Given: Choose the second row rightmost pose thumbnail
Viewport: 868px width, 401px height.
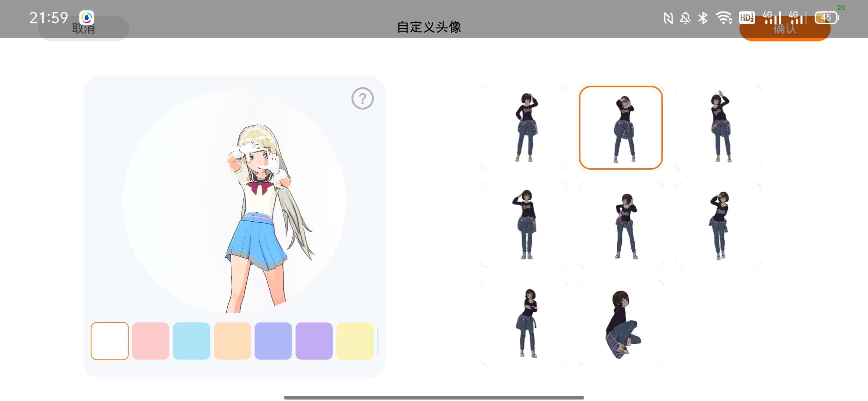Looking at the screenshot, I should pos(718,225).
